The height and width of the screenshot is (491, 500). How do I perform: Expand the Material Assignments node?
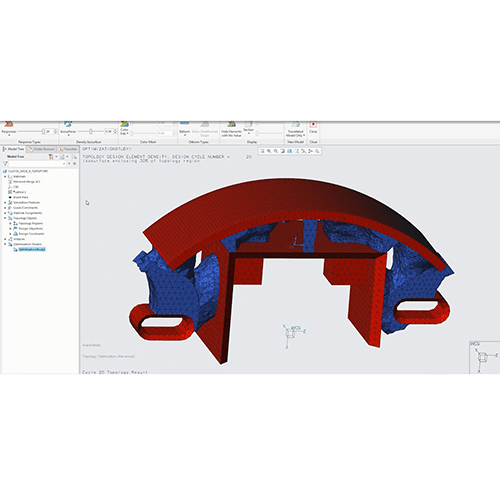tap(5, 213)
